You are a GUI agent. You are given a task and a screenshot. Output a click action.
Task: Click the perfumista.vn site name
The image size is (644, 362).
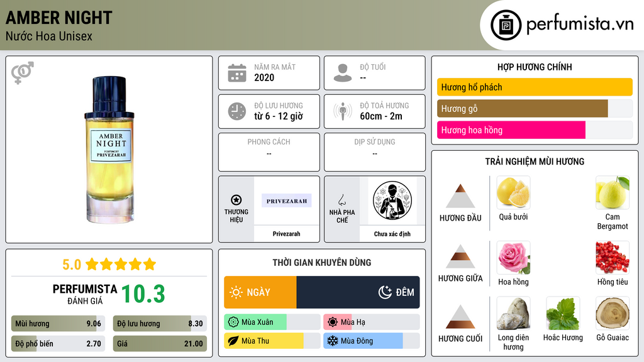[580, 25]
